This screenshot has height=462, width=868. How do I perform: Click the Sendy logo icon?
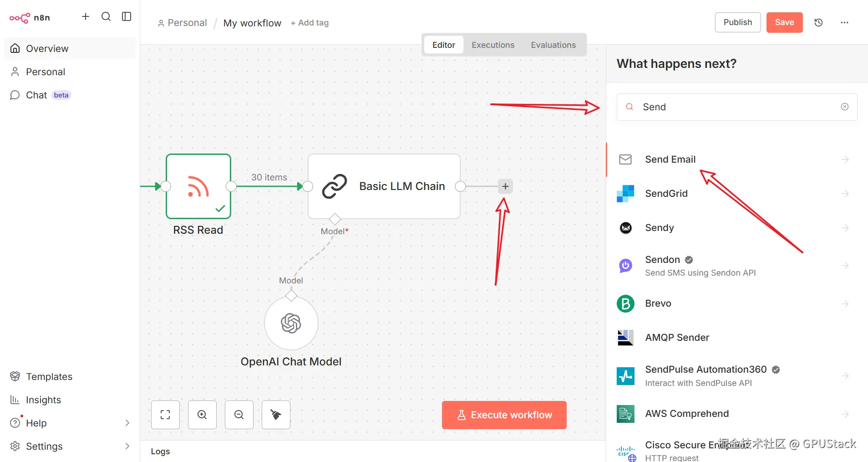(626, 228)
